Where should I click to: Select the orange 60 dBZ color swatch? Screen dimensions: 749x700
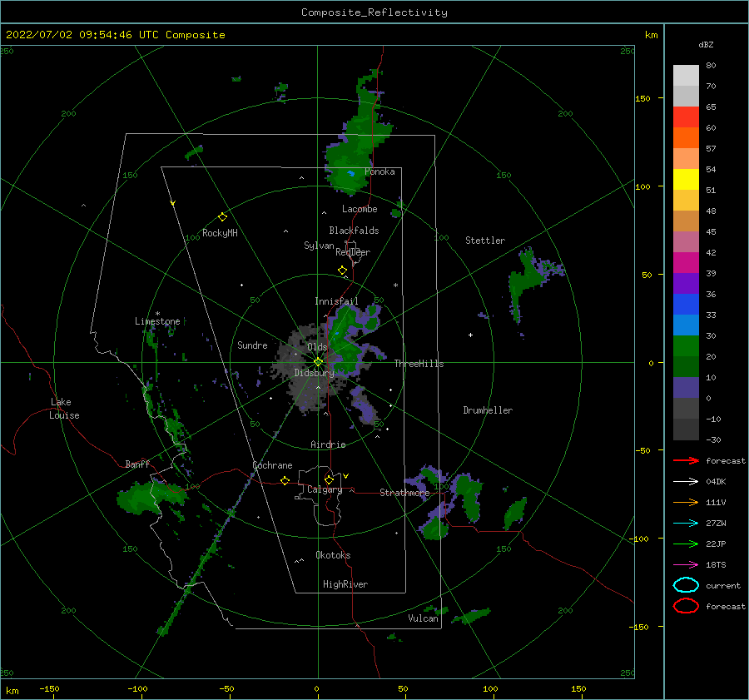click(686, 138)
